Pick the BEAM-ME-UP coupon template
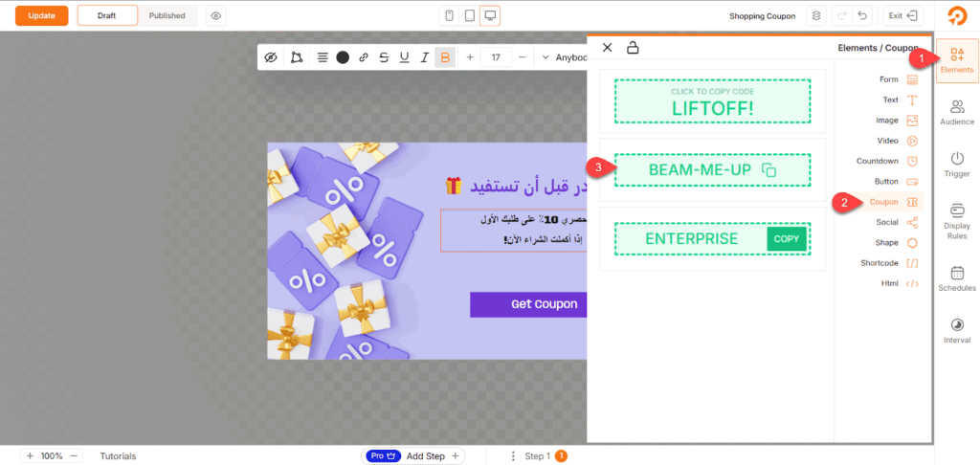 [712, 169]
